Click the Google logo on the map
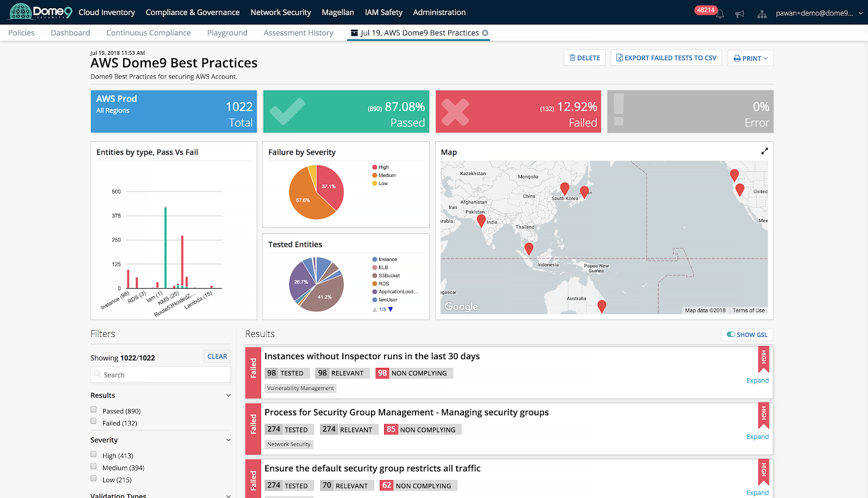The image size is (868, 498). [461, 307]
